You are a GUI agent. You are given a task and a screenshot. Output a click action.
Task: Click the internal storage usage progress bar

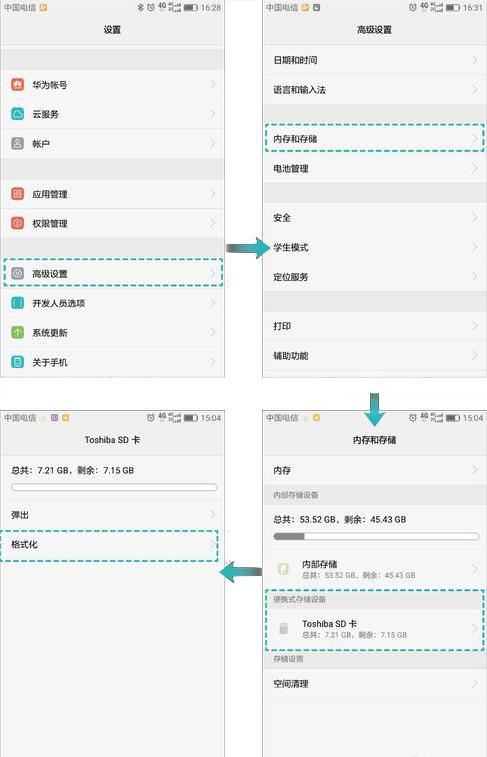coord(376,536)
